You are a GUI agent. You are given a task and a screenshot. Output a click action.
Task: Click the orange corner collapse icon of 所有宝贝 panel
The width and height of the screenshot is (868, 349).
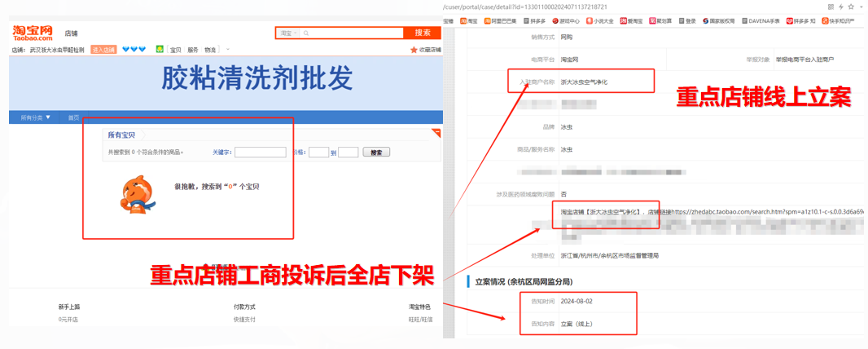436,133
